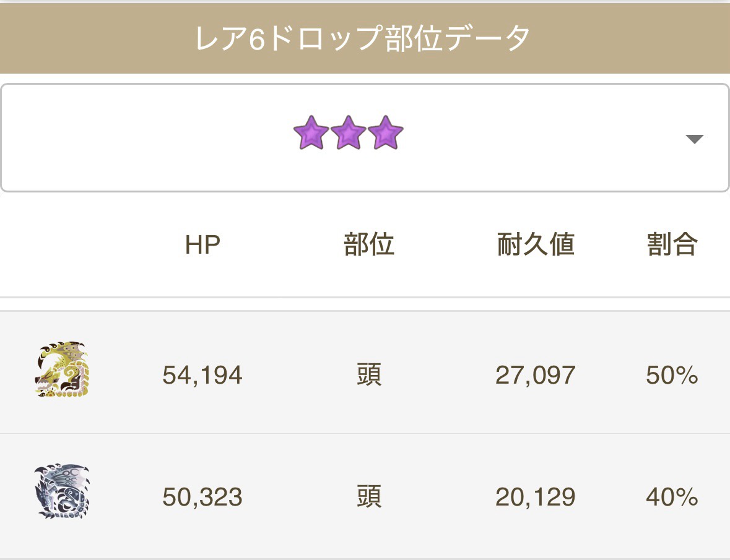Image resolution: width=730 pixels, height=560 pixels.
Task: Click the third purple star
Action: (386, 132)
